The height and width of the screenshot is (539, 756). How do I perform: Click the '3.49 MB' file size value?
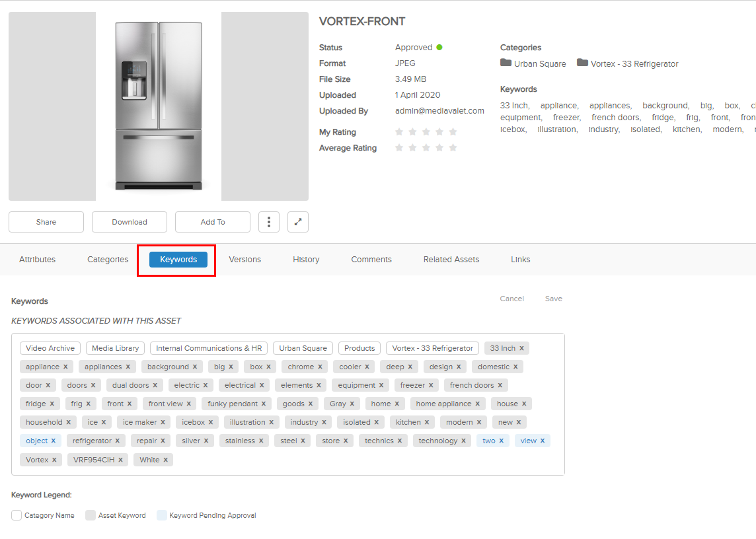[411, 79]
